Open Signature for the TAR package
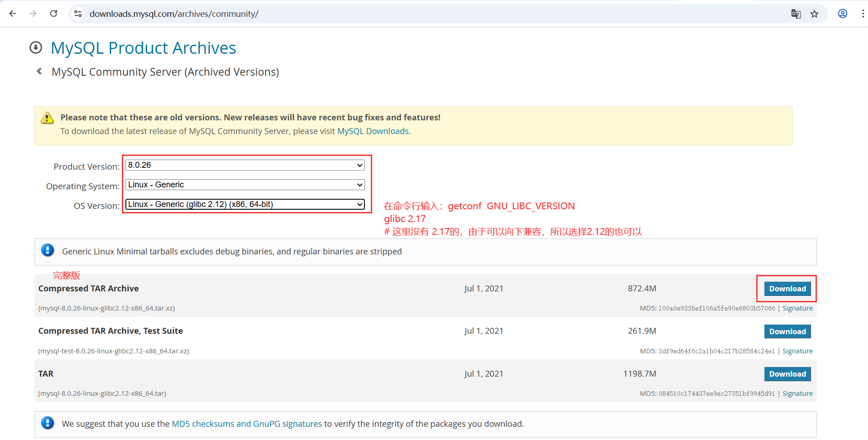Image resolution: width=868 pixels, height=440 pixels. point(797,393)
